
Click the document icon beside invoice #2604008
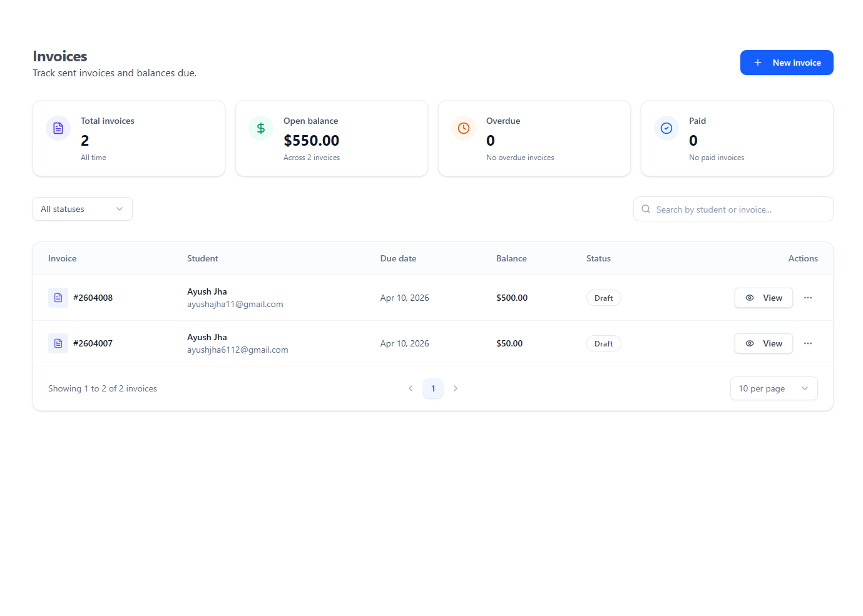click(58, 298)
